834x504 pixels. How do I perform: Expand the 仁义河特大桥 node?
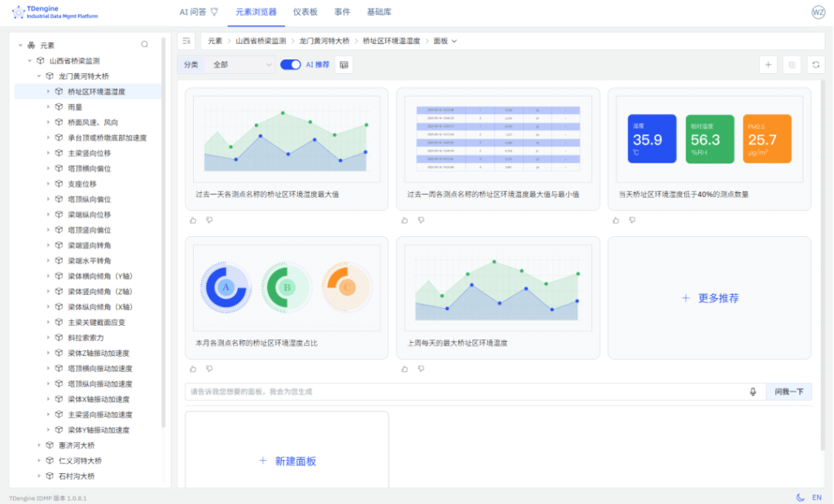39,461
